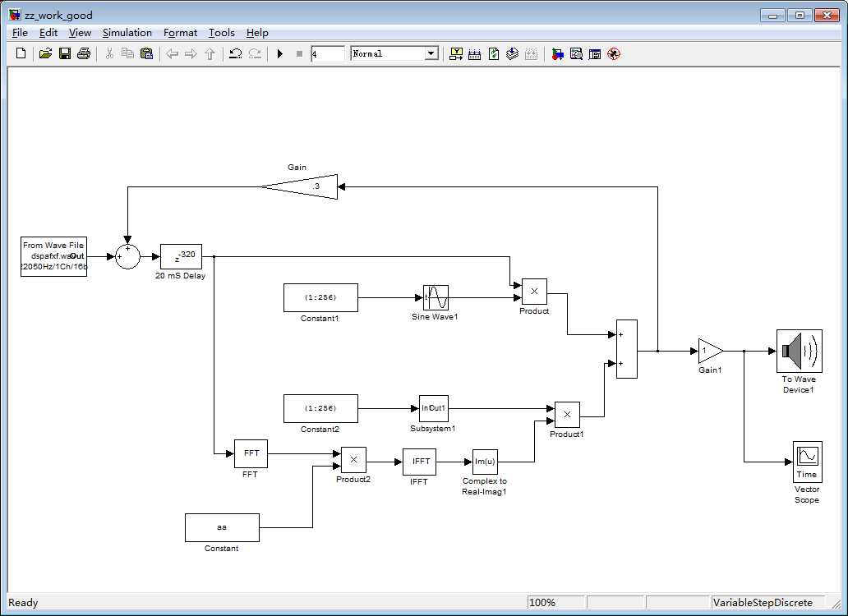This screenshot has width=848, height=616.
Task: Select the Constant aa block
Action: (223, 527)
